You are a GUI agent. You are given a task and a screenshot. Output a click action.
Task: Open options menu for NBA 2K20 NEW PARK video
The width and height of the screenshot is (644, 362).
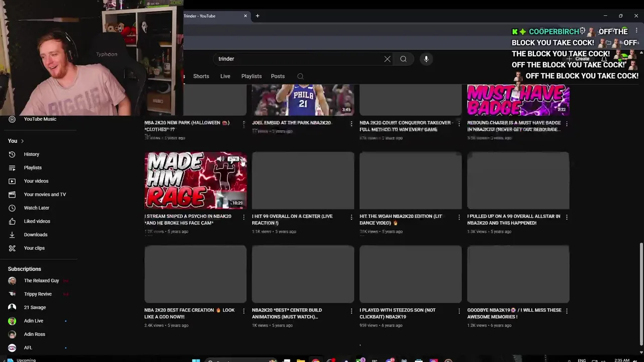244,124
